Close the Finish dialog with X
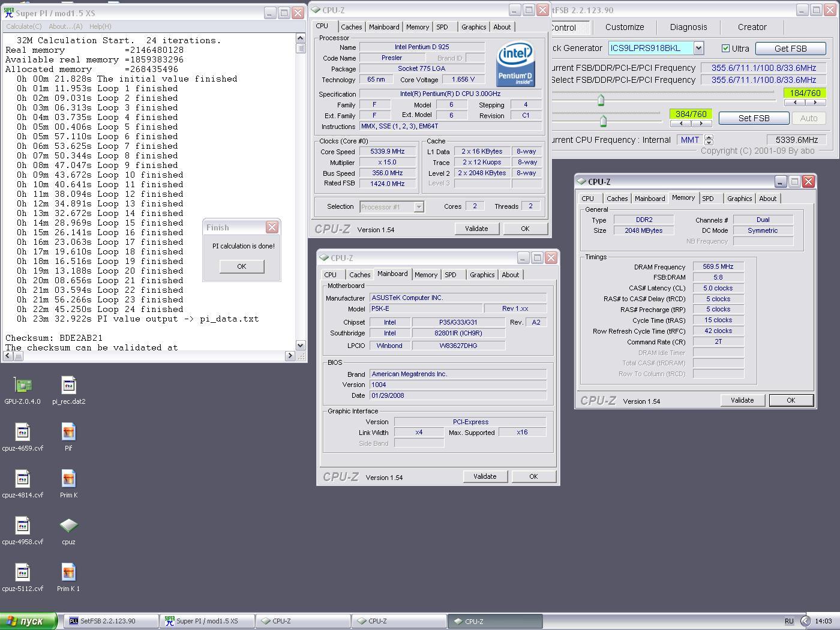Image resolution: width=840 pixels, height=630 pixels. point(272,227)
